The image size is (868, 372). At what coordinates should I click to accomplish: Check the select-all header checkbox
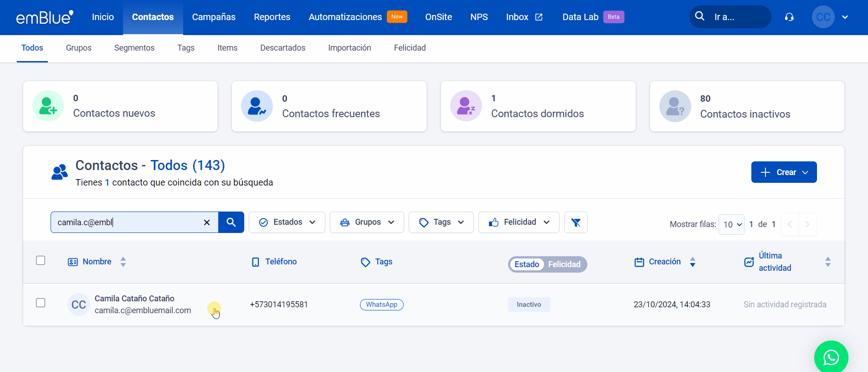[41, 260]
